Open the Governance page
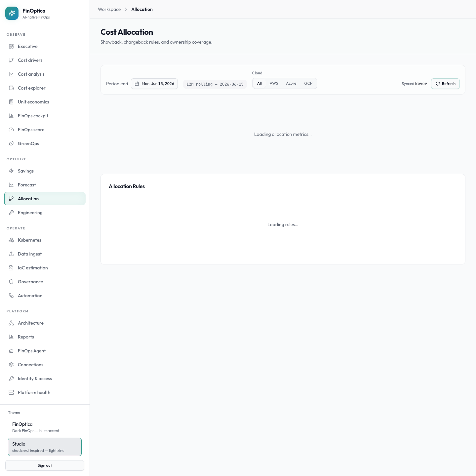The width and height of the screenshot is (476, 476). click(x=45, y=282)
